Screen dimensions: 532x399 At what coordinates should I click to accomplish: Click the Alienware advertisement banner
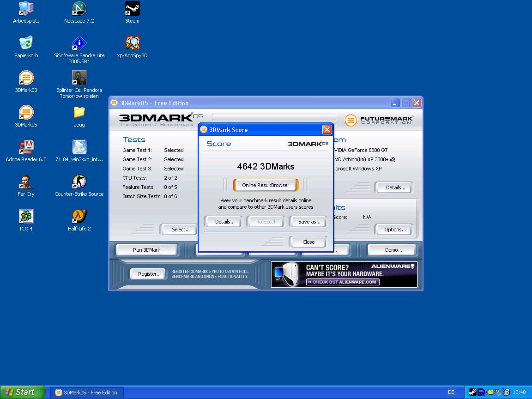344,274
